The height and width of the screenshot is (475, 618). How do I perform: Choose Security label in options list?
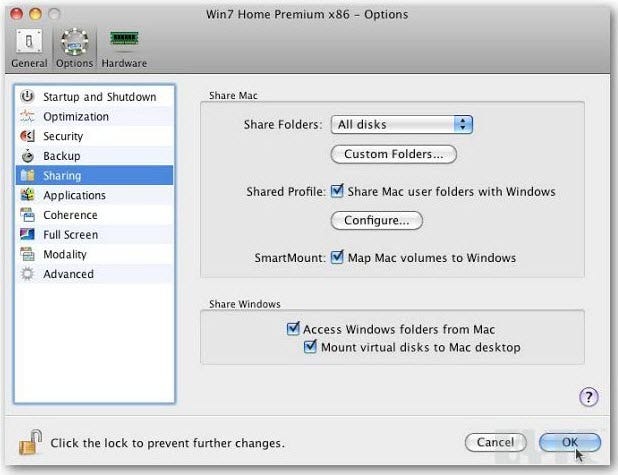point(63,136)
